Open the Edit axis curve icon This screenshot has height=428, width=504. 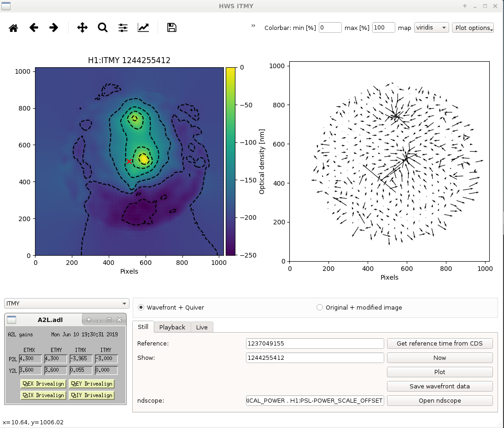pos(143,28)
